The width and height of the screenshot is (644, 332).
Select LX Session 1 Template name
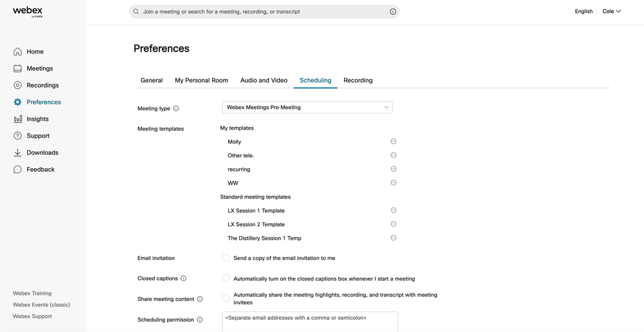[257, 211]
